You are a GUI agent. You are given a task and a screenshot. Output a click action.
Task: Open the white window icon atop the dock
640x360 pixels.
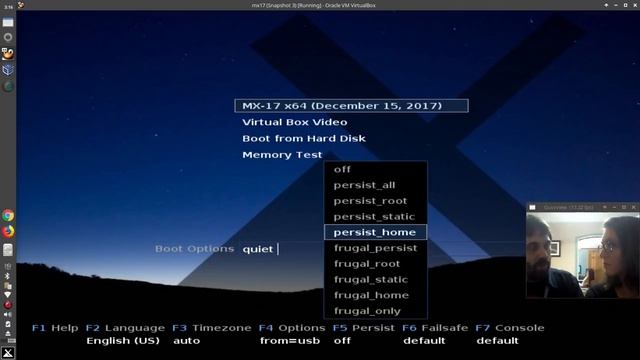8,22
